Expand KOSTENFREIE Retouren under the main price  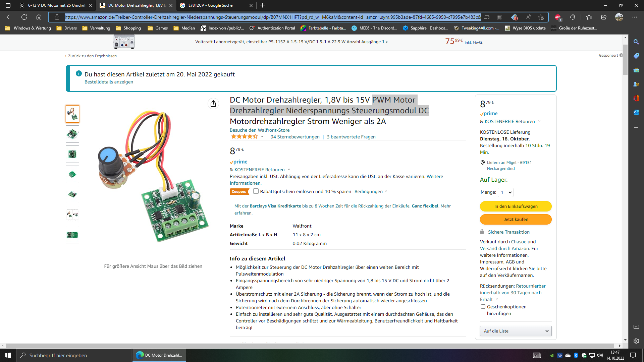tap(289, 170)
